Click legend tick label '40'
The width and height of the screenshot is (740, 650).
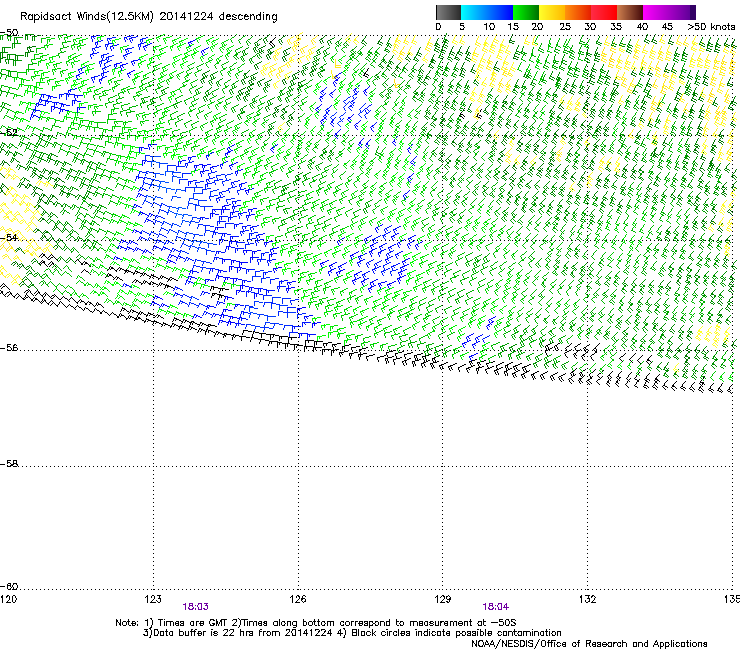[x=642, y=27]
